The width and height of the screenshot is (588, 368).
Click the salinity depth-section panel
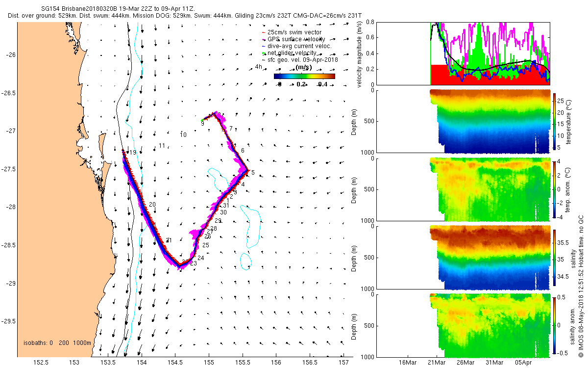click(463, 257)
